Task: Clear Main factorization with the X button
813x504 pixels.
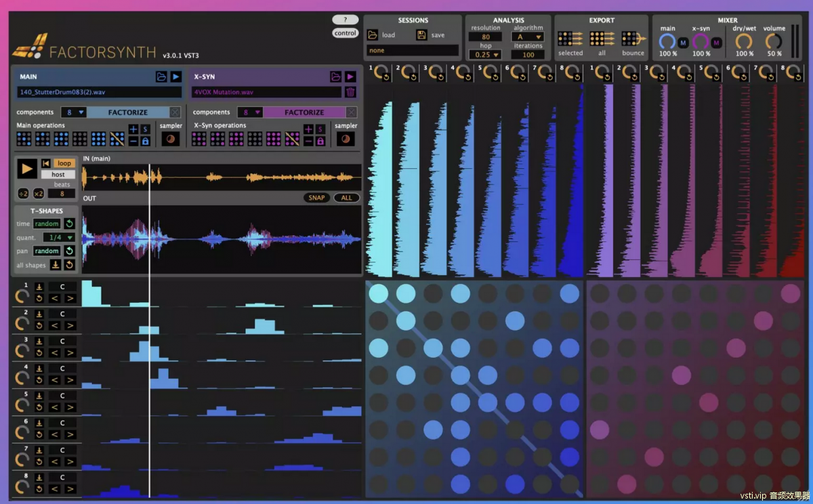Action: [175, 112]
